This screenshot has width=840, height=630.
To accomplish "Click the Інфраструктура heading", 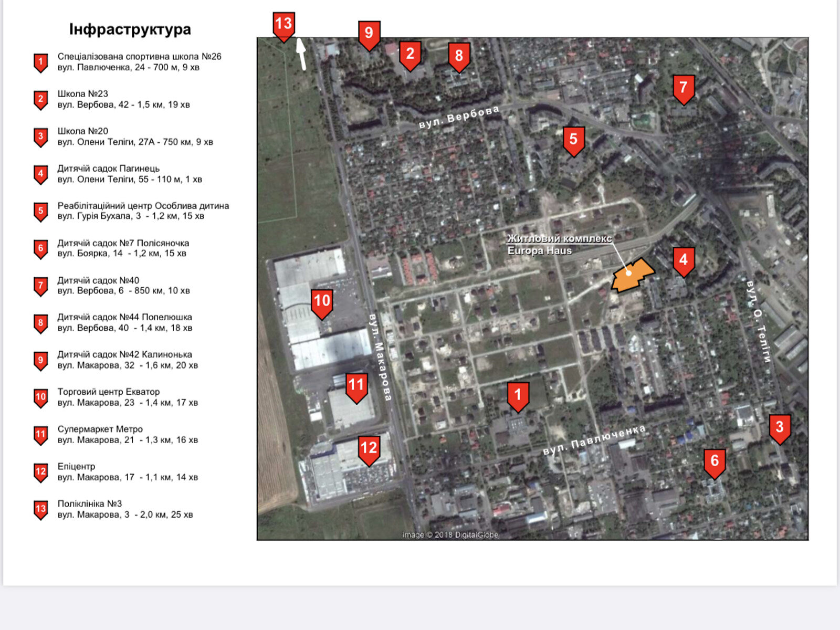I will 130,29.
